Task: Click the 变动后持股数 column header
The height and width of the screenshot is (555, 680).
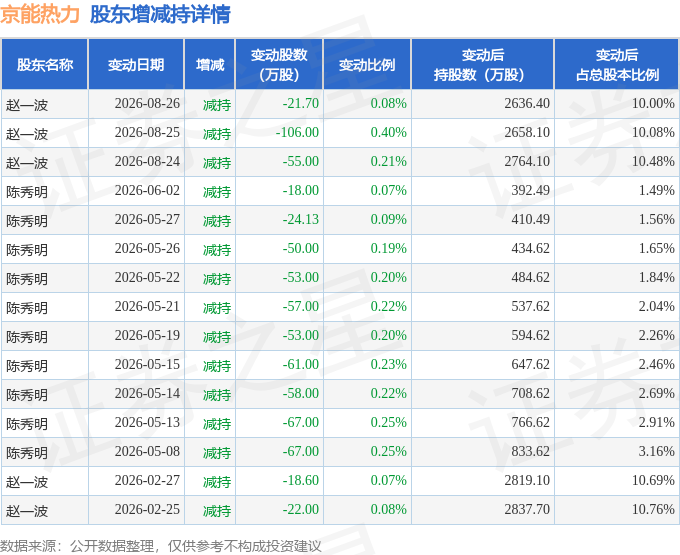Action: [483, 65]
